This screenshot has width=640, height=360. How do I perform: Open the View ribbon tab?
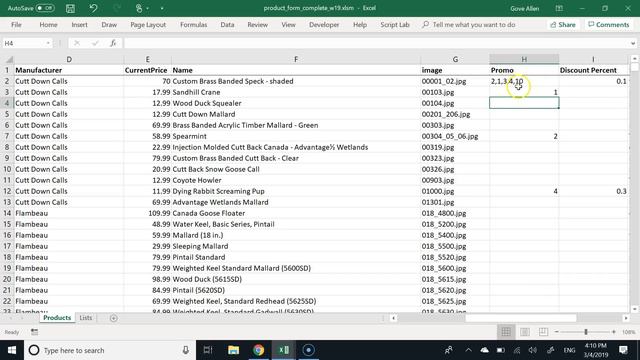click(x=288, y=25)
